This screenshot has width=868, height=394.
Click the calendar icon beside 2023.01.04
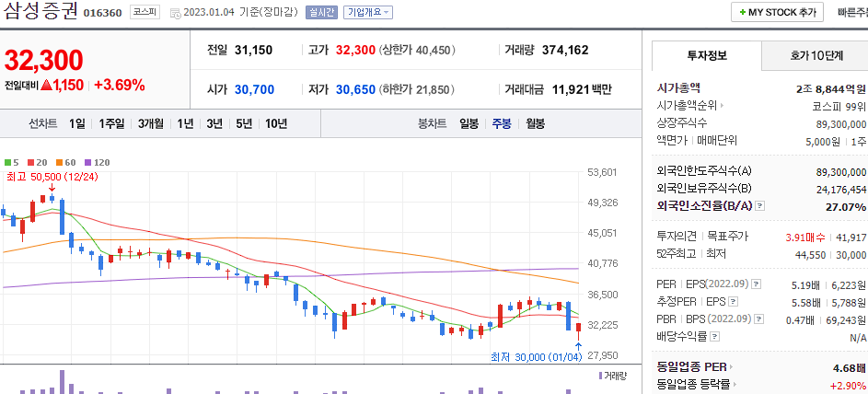click(175, 13)
